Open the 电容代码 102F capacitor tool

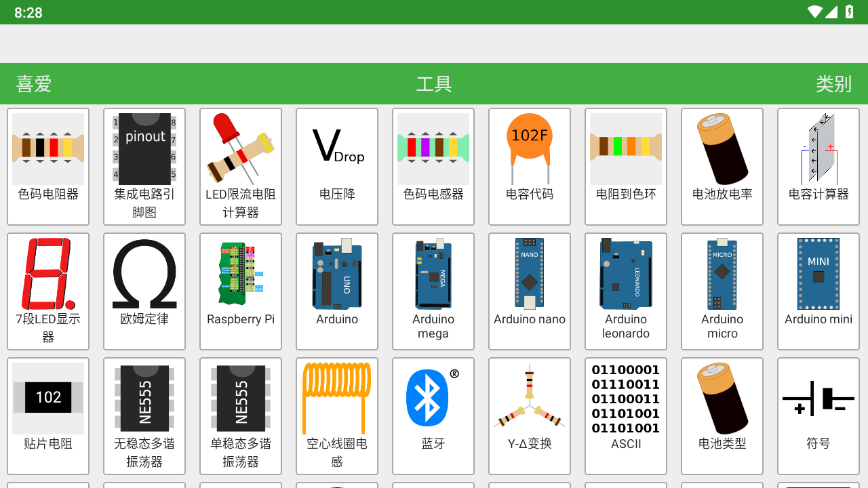tap(530, 167)
